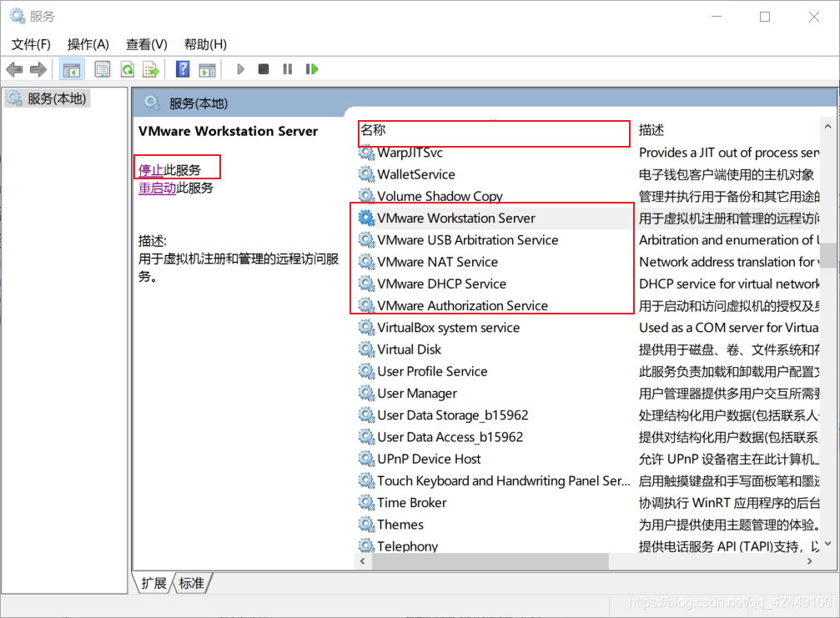Toggle the show/hide console tree icon
Screen dimensions: 840x618
[71, 69]
